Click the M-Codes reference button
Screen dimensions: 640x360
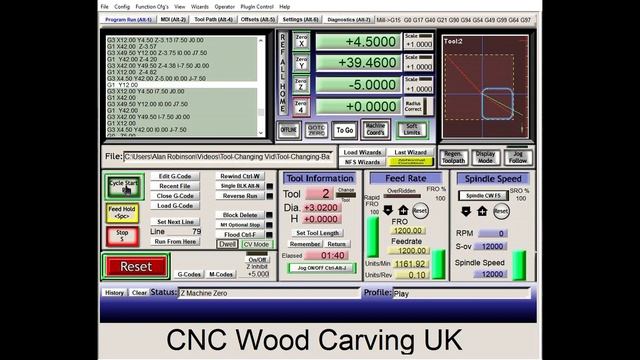221,274
